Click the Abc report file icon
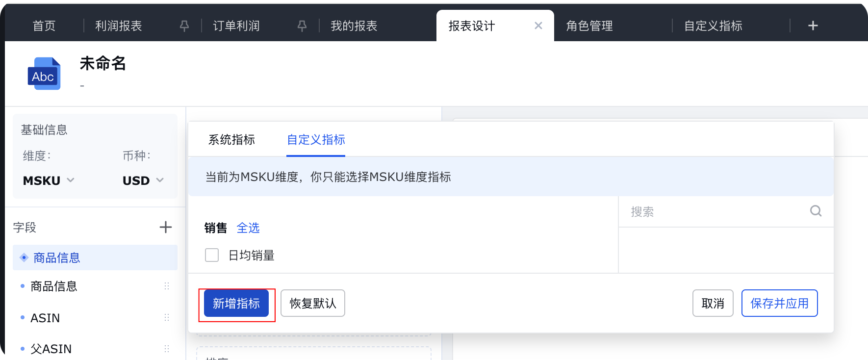The width and height of the screenshot is (868, 360). click(x=44, y=74)
